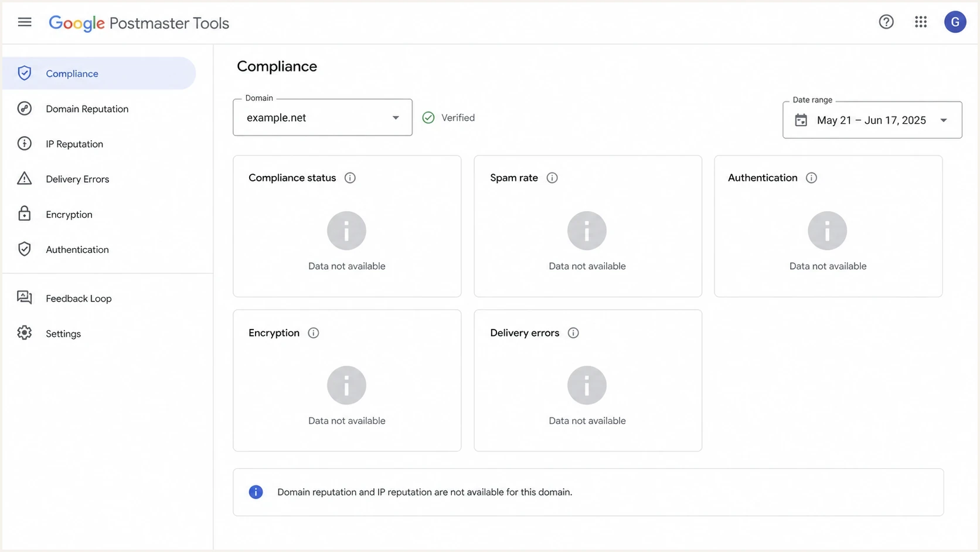The height and width of the screenshot is (552, 980).
Task: Click the green Verified checkmark icon
Action: click(428, 118)
